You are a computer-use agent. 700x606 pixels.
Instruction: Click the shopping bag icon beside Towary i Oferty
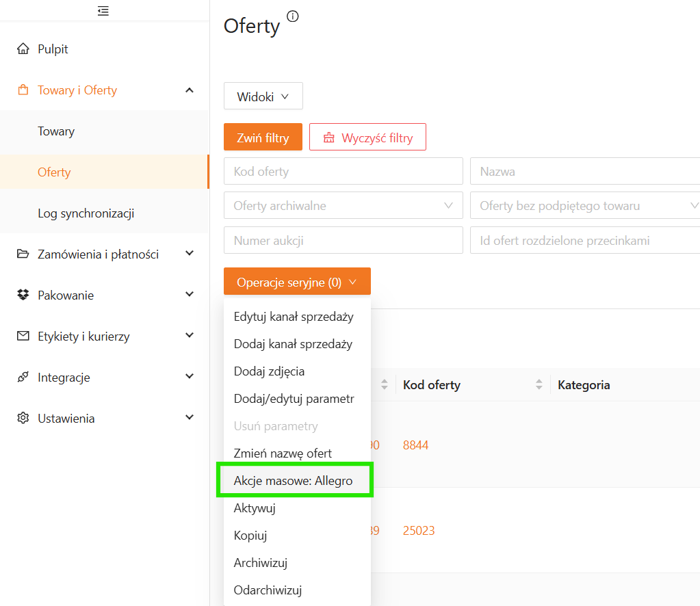click(x=23, y=90)
